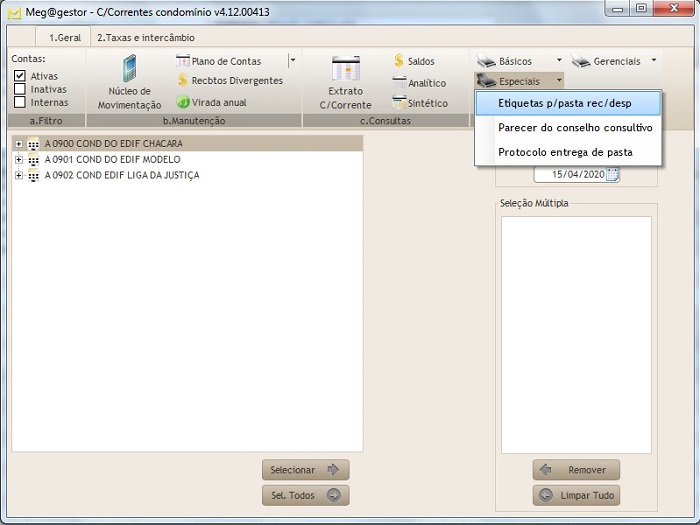Check the Internas accounts checkbox
Image resolution: width=700 pixels, height=525 pixels.
point(20,102)
